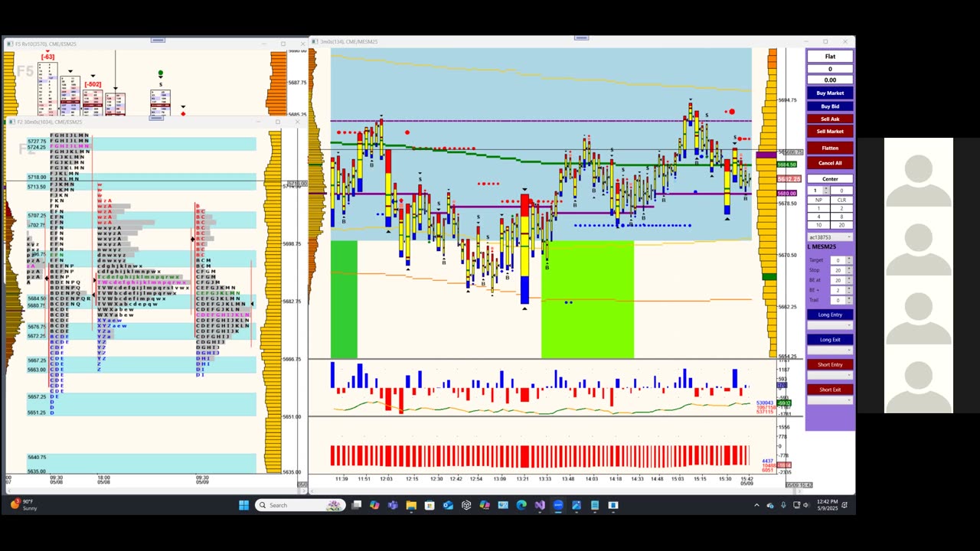Click the Flat position status box
Image resolution: width=980 pixels, height=551 pixels.
click(x=830, y=57)
